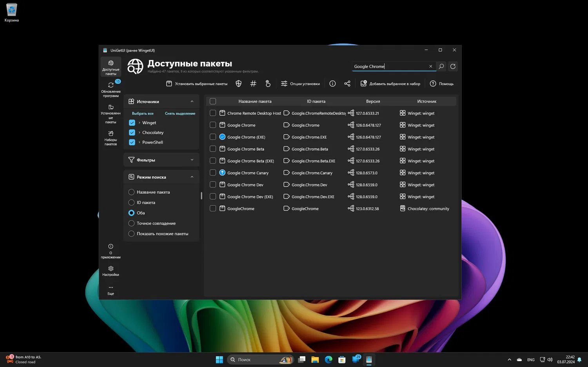The image size is (588, 367).
Task: Expand the Winget source tree arrow
Action: [139, 123]
